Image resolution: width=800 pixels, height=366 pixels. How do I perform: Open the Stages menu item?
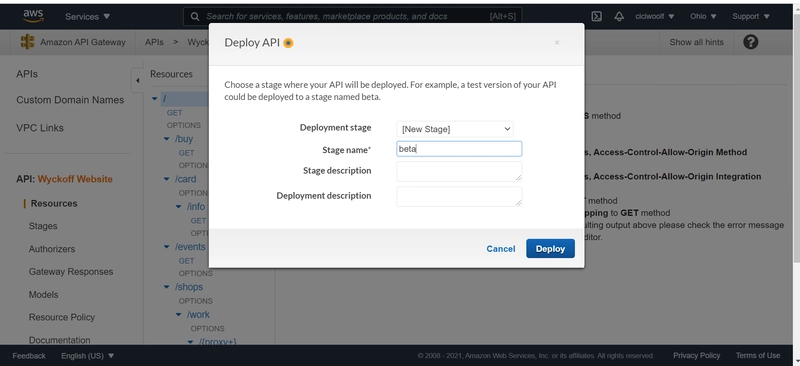click(43, 226)
